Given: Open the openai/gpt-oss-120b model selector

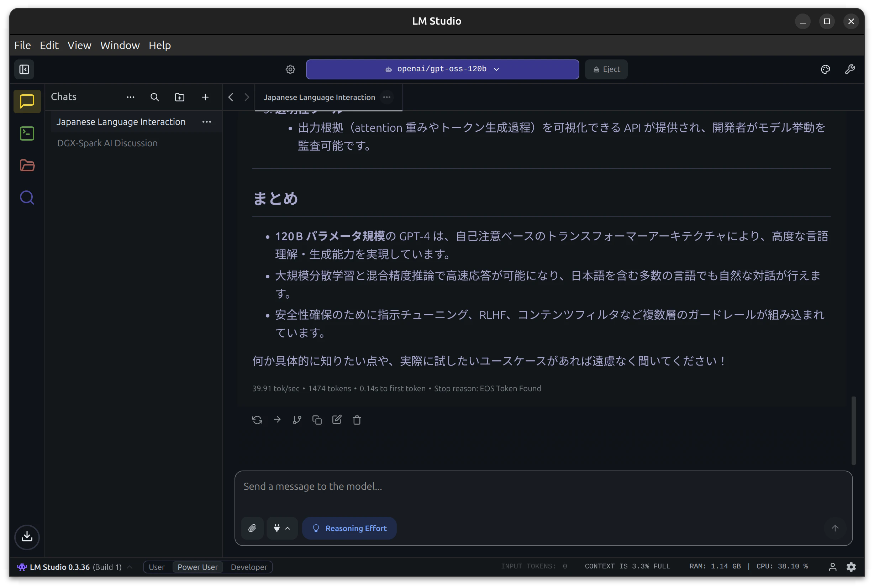Looking at the screenshot, I should [442, 69].
